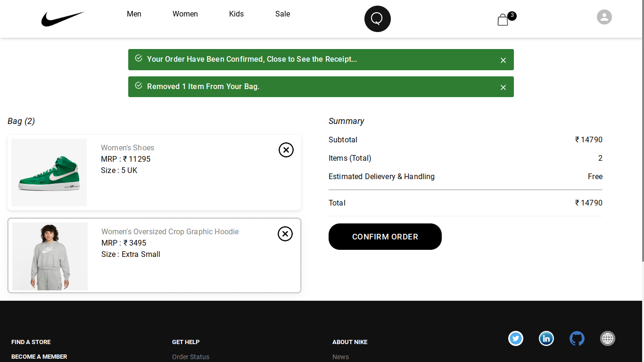Click the Total ₹ 14790 value

(x=589, y=203)
